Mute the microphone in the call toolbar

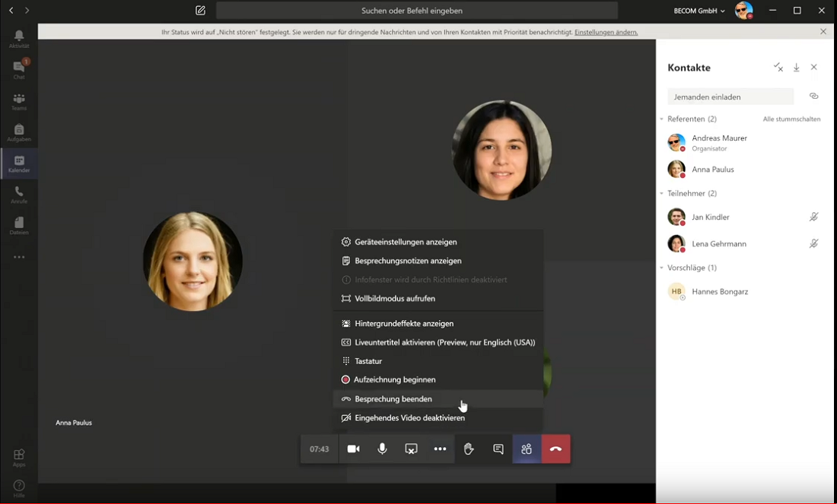[382, 449]
